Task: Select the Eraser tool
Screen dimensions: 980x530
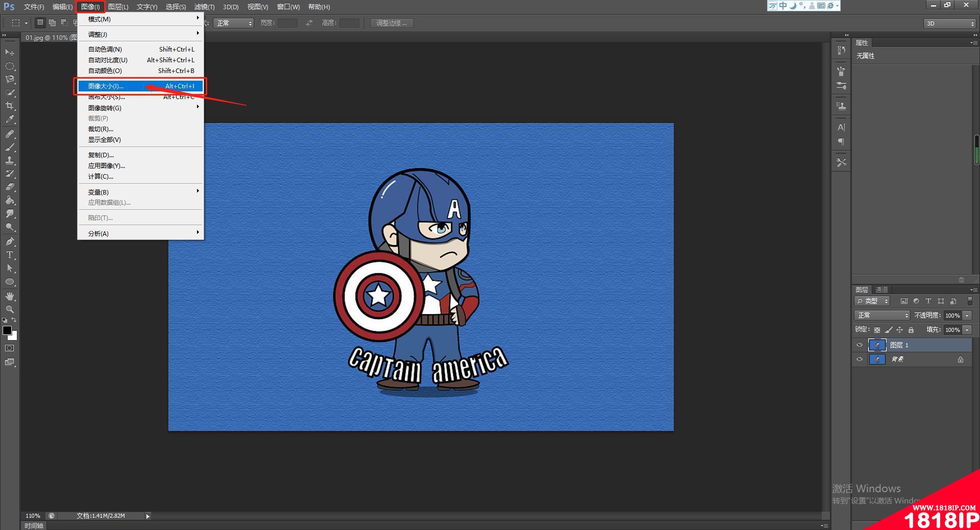Action: [x=10, y=187]
